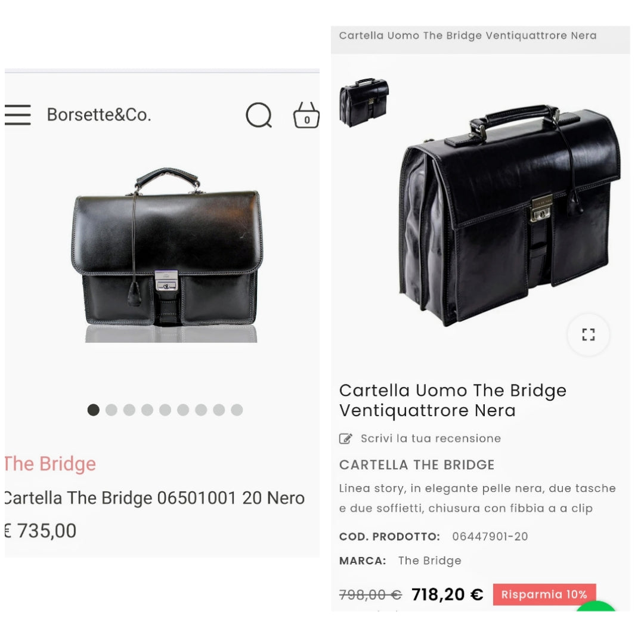Click the Cartella Uomo breadcrumb text
644x644 pixels.
[x=467, y=36]
